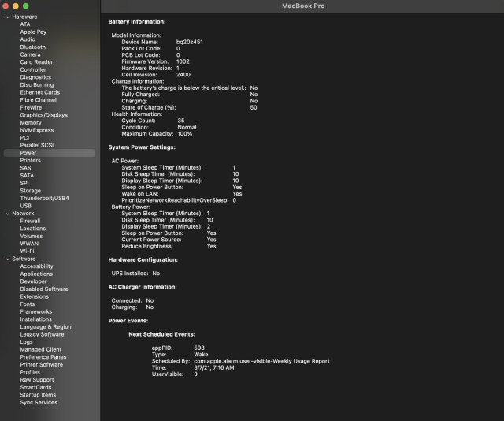Viewport: 504px width, 421px height.
Task: Open Disc Burning in the sidebar
Action: click(x=37, y=85)
